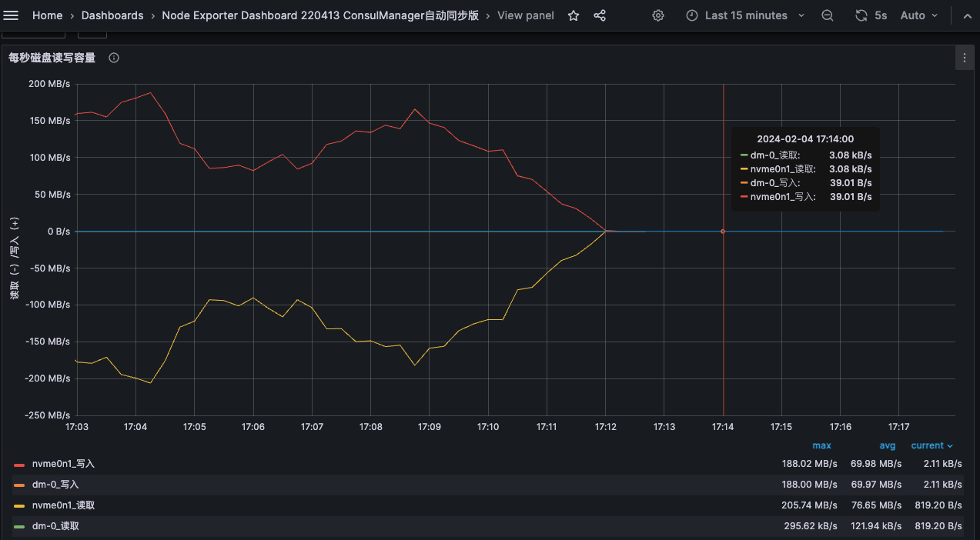Click the 295.62 kB/s max value

point(810,526)
